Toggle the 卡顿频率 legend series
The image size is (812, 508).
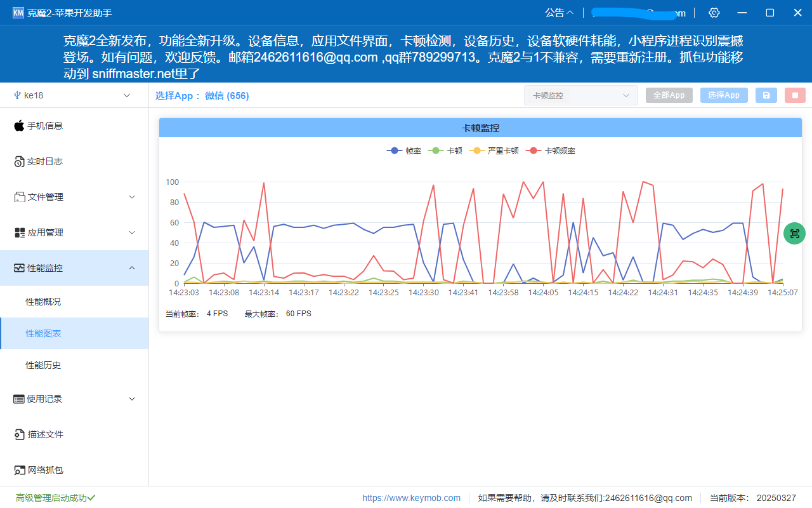tap(551, 150)
